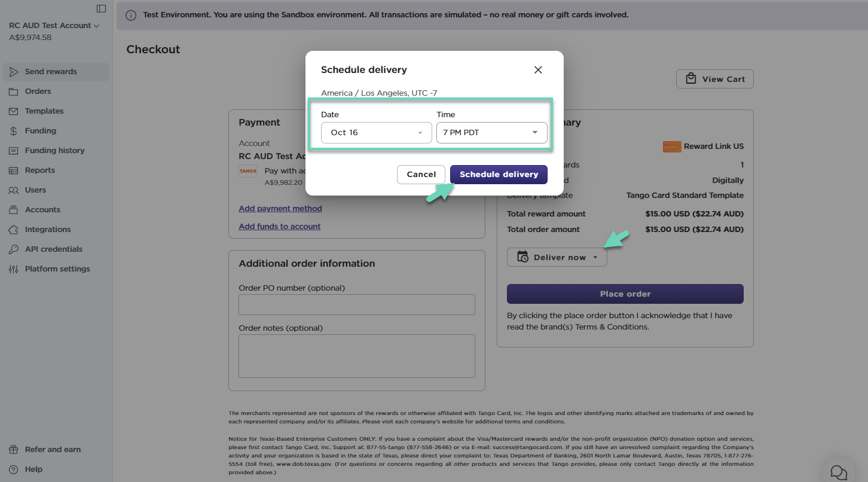Image resolution: width=868 pixels, height=482 pixels.
Task: Go to Platform settings in sidebar
Action: tap(57, 269)
